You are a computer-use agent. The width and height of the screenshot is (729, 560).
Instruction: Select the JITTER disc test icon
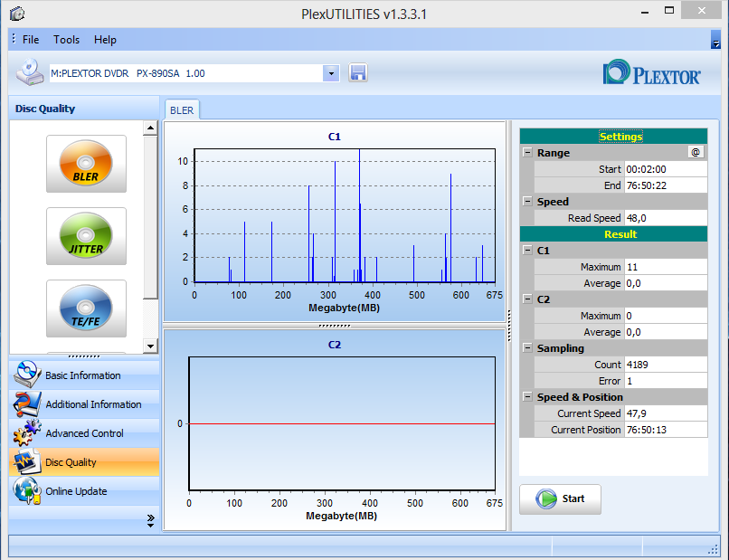coord(86,236)
